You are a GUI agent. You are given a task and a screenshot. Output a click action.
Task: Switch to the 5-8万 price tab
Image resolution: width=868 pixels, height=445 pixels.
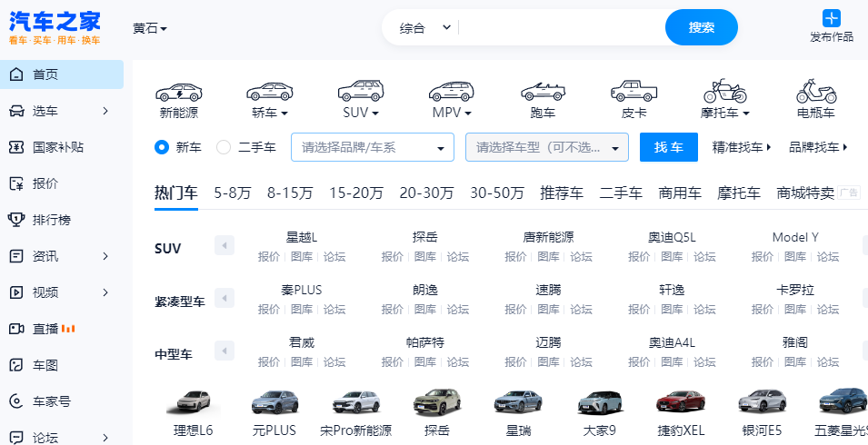[233, 193]
